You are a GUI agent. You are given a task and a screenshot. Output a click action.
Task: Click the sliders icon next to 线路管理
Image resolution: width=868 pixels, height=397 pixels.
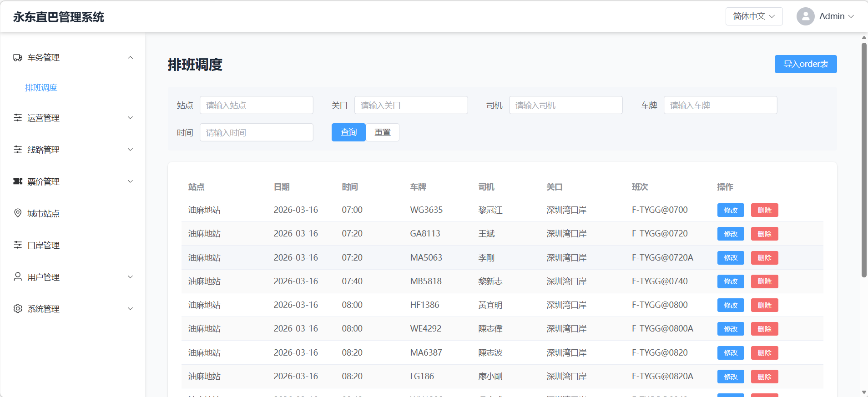click(x=18, y=150)
